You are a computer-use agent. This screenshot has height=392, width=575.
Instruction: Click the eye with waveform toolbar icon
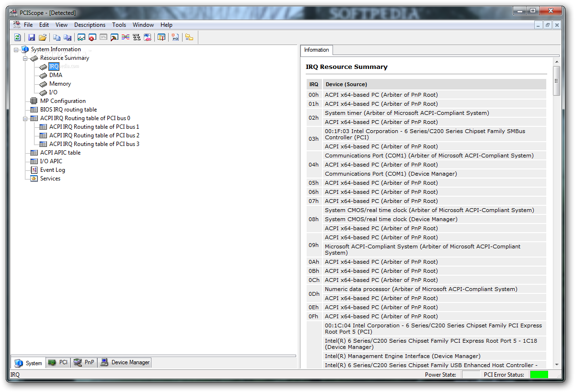tap(148, 37)
